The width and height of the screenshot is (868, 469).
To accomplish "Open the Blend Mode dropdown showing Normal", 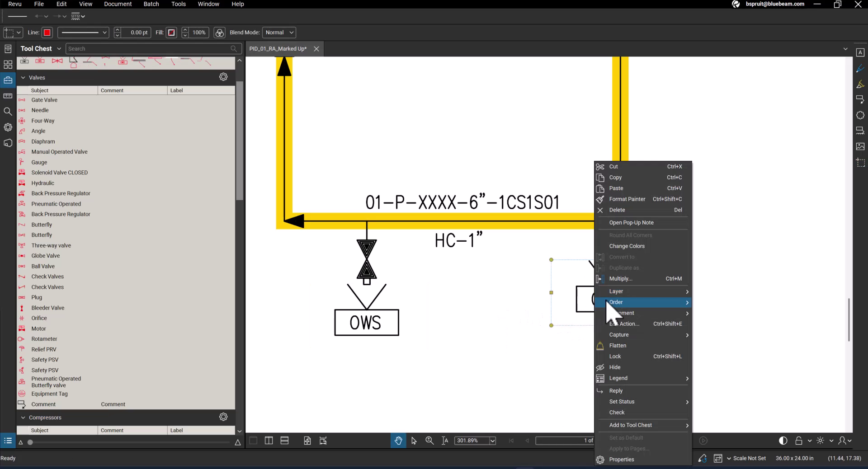I will [278, 32].
